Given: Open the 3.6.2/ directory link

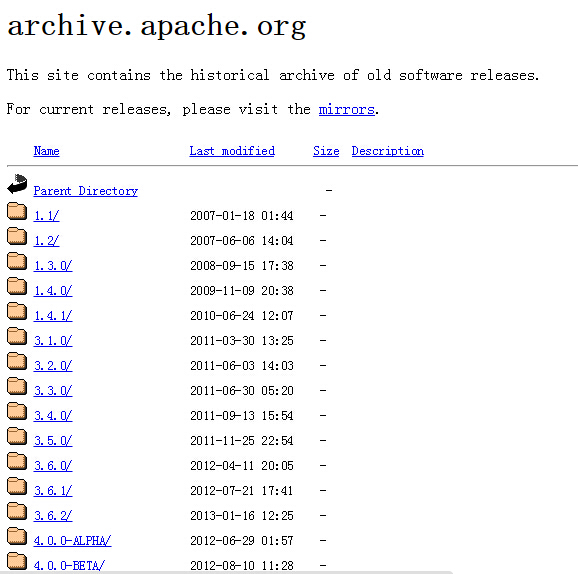Looking at the screenshot, I should 53,516.
